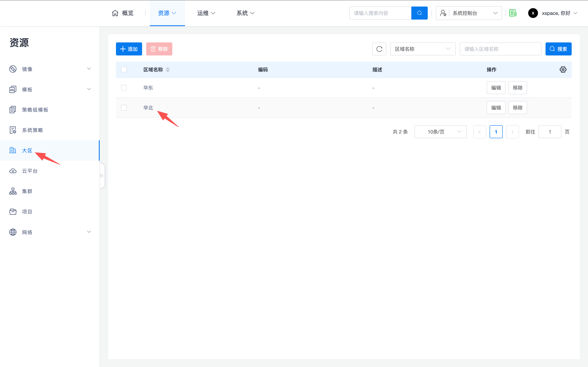Open the 集群 resource page

(x=27, y=191)
